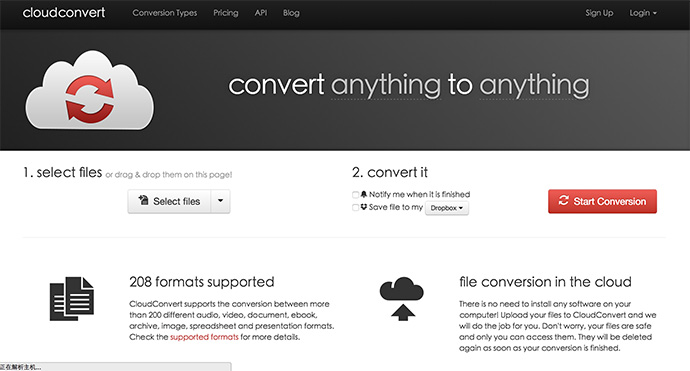
Task: Click the large cloud convert logo icon
Action: tap(90, 90)
